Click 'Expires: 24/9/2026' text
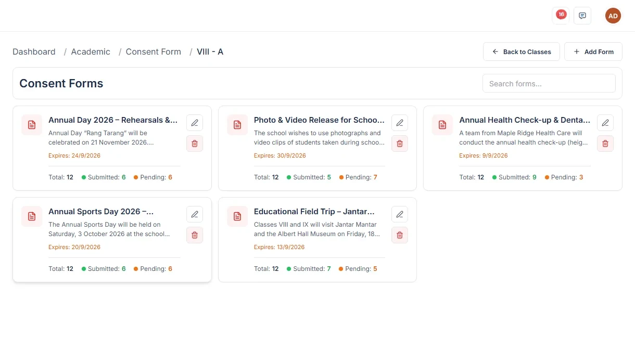635x364 pixels. pyautogui.click(x=74, y=155)
